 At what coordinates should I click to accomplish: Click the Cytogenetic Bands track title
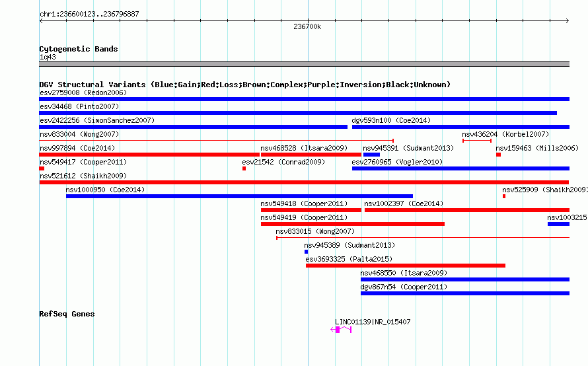pyautogui.click(x=79, y=49)
